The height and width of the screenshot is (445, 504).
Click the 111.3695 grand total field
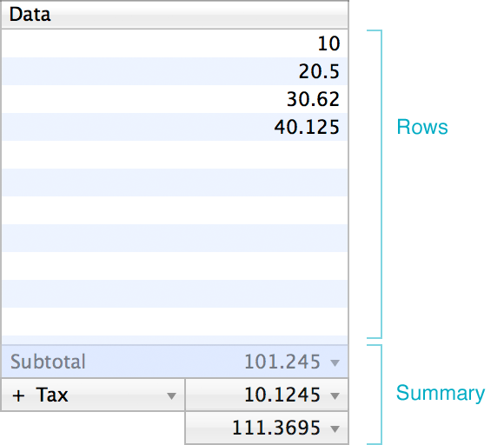pos(267,428)
